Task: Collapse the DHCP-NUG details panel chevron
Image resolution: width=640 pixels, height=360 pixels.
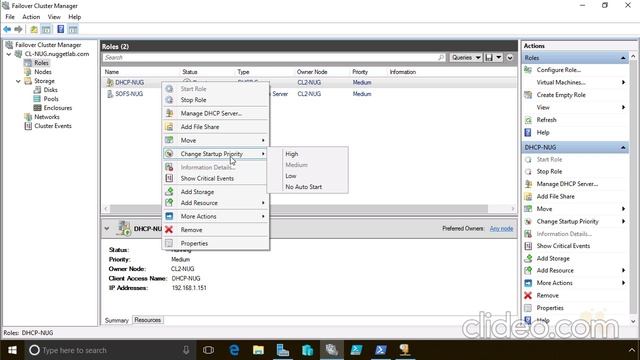Action: coord(107,229)
